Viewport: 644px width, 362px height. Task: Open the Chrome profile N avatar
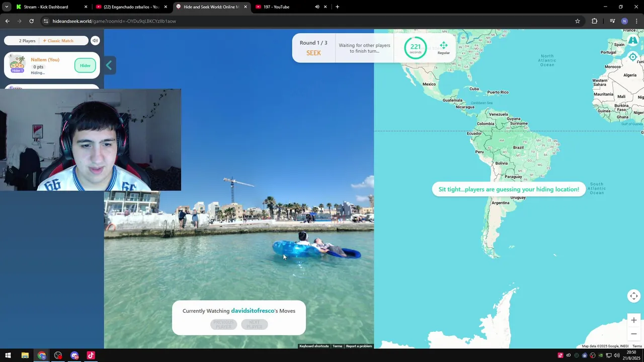(624, 21)
